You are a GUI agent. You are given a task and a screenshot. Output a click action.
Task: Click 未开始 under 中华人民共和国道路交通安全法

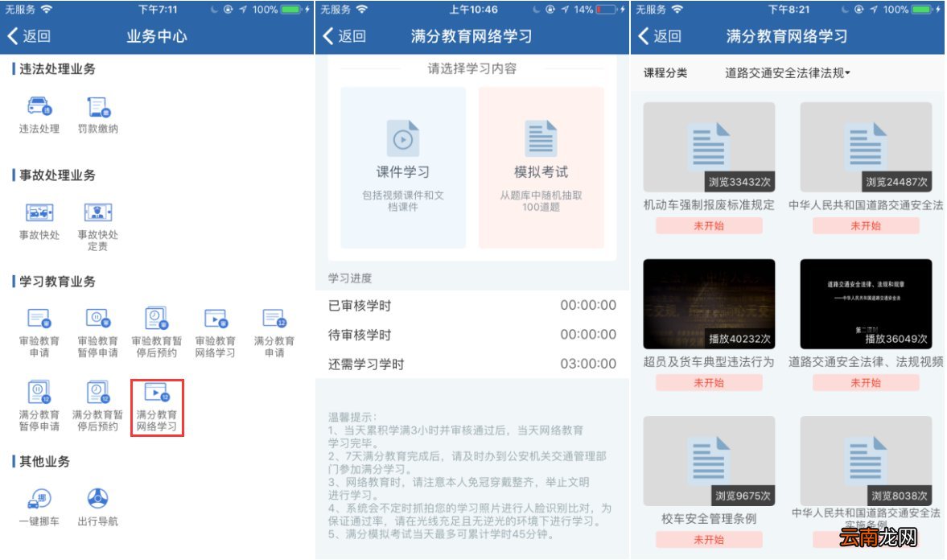tap(866, 226)
